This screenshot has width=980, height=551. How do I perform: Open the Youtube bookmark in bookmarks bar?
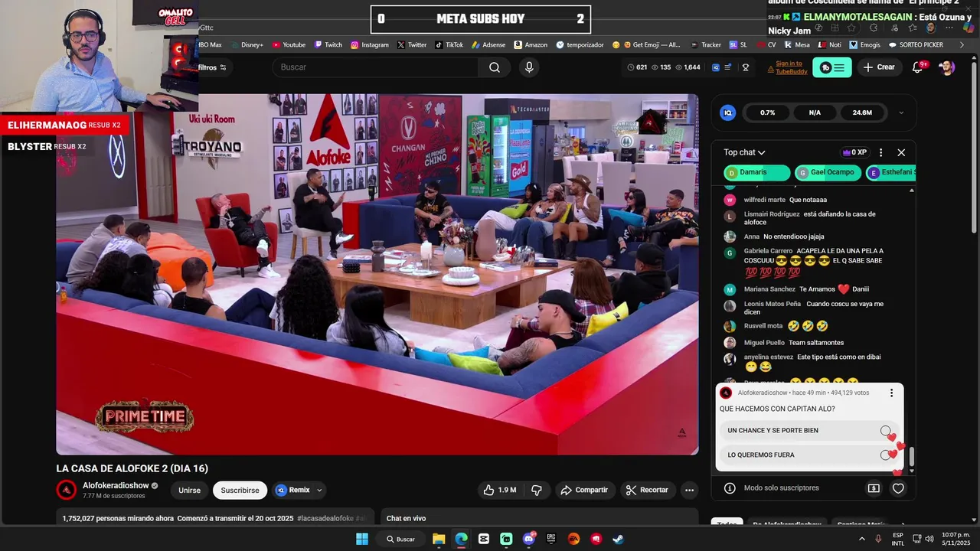[289, 45]
